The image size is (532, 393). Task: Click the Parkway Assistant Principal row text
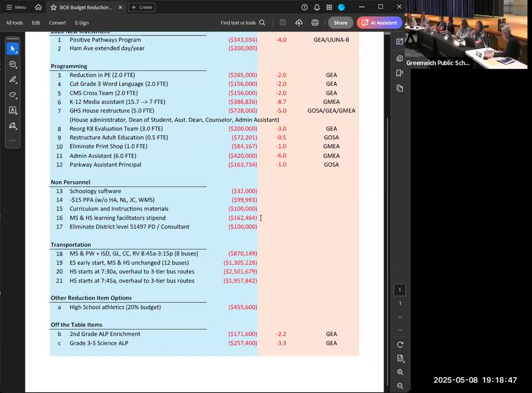[x=105, y=164]
